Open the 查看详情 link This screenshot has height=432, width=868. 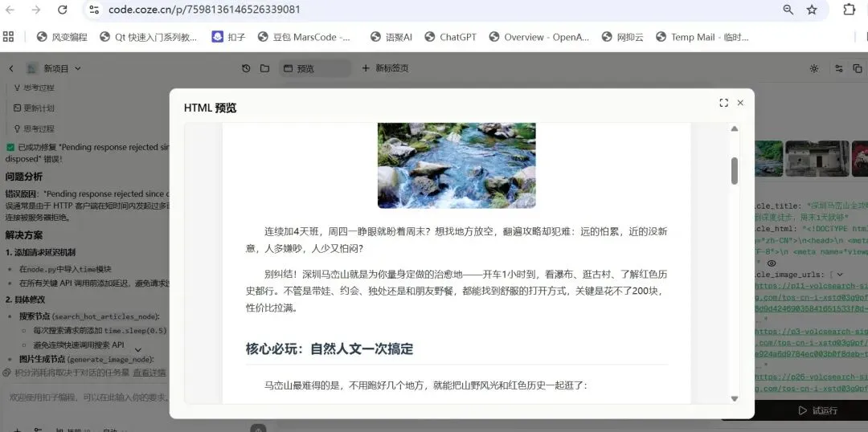149,373
